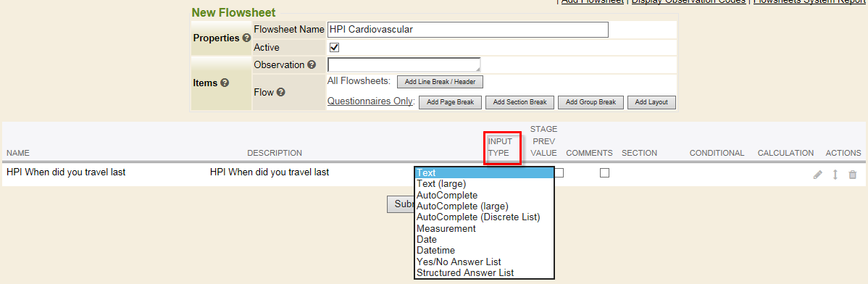Click the Add Line Break / Header button
This screenshot has width=868, height=284.
coord(440,82)
